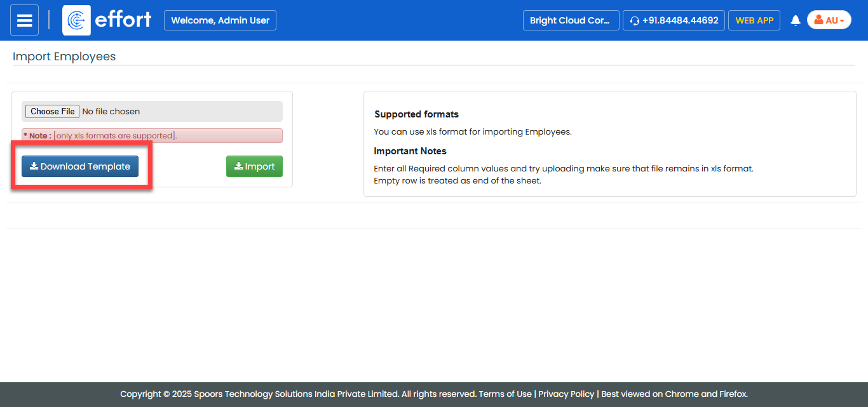The image size is (868, 407).
Task: Click the Import Employees page heading
Action: coord(64,57)
